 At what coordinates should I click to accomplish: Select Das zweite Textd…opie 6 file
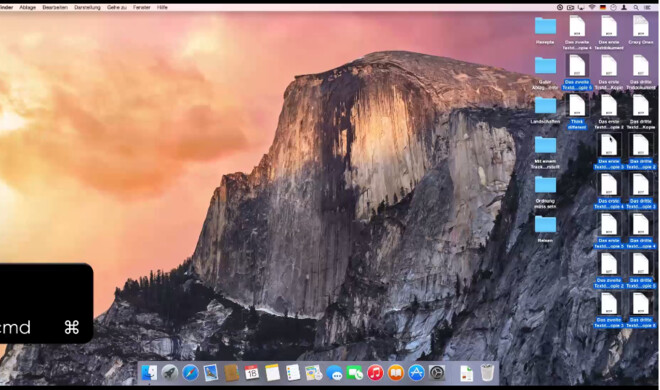tap(577, 66)
